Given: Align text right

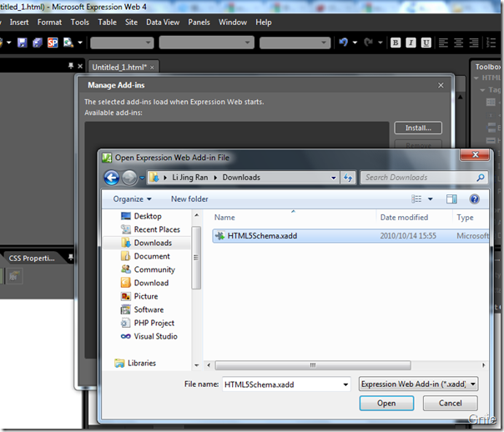Looking at the screenshot, I should point(474,43).
